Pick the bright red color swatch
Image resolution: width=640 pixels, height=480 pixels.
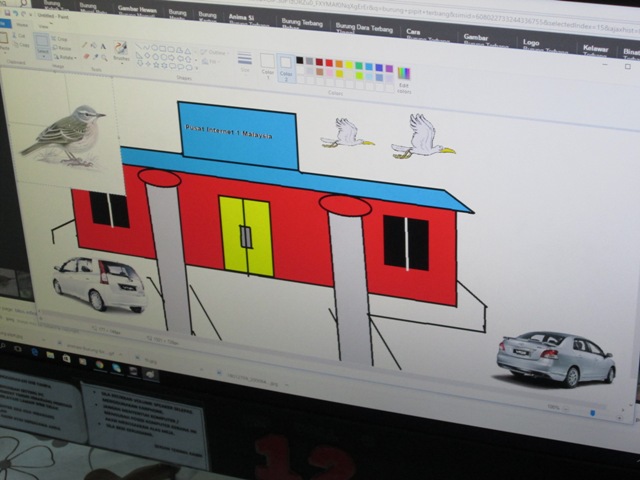[x=329, y=62]
